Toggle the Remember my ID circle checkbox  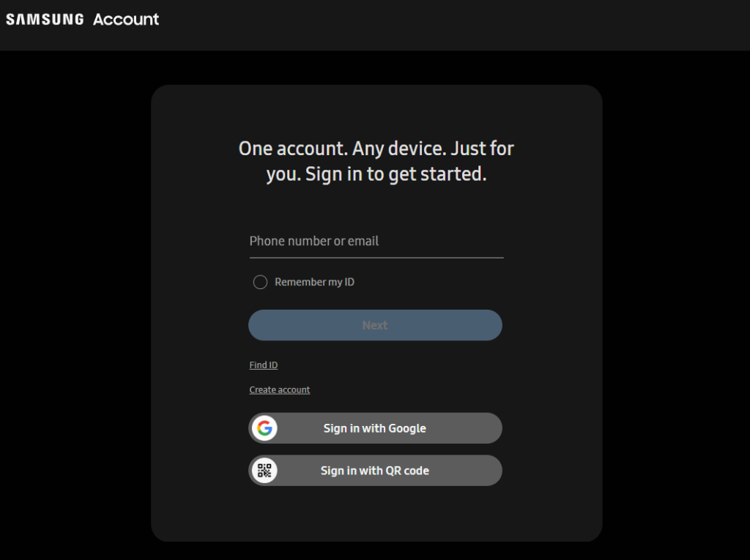pyautogui.click(x=260, y=282)
